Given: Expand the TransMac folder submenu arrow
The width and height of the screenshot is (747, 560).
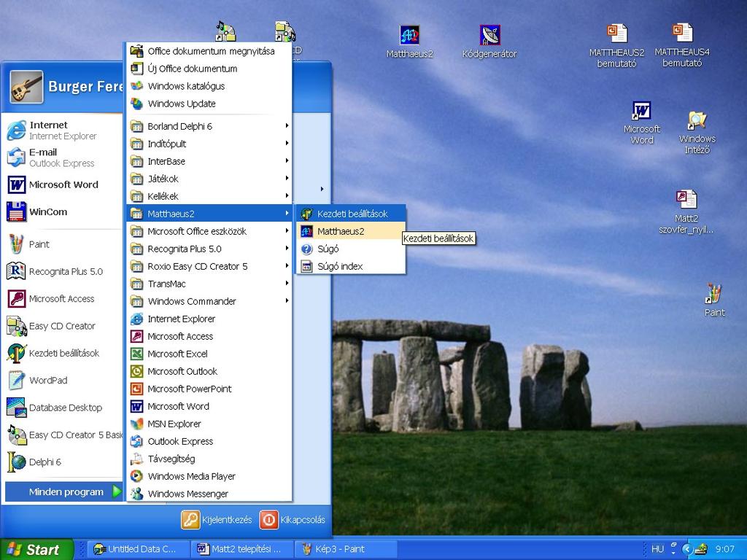Looking at the screenshot, I should coord(287,284).
